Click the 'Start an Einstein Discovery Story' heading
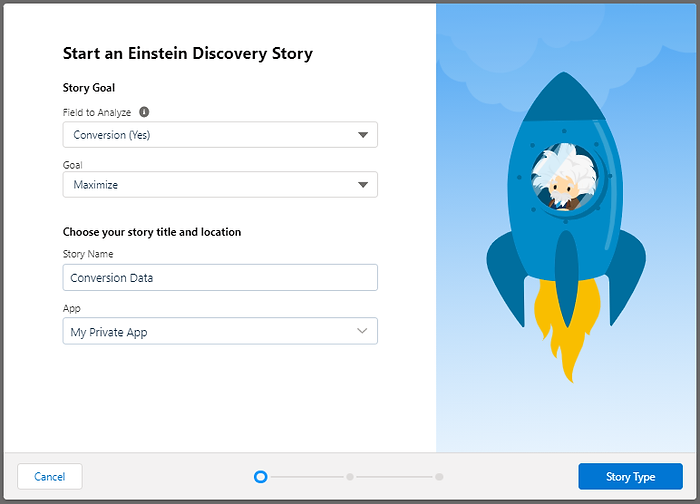The image size is (700, 504). click(188, 54)
